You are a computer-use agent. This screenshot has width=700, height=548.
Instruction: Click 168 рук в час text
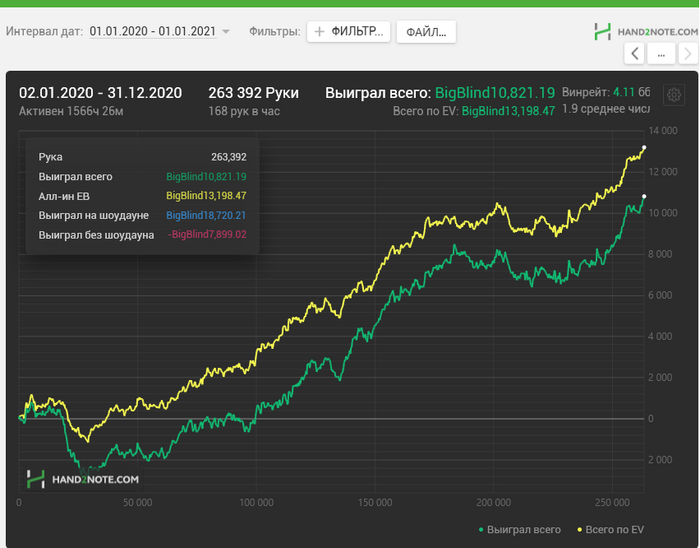point(244,111)
